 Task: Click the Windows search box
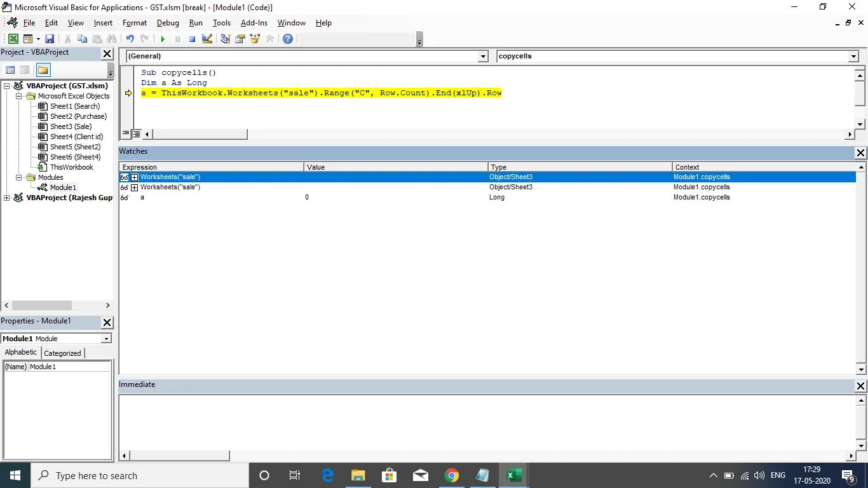click(139, 475)
